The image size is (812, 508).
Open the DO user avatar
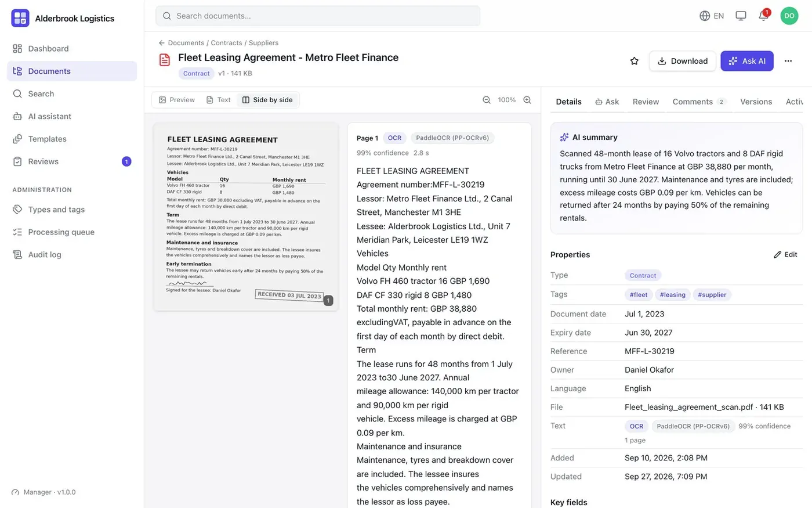[789, 16]
